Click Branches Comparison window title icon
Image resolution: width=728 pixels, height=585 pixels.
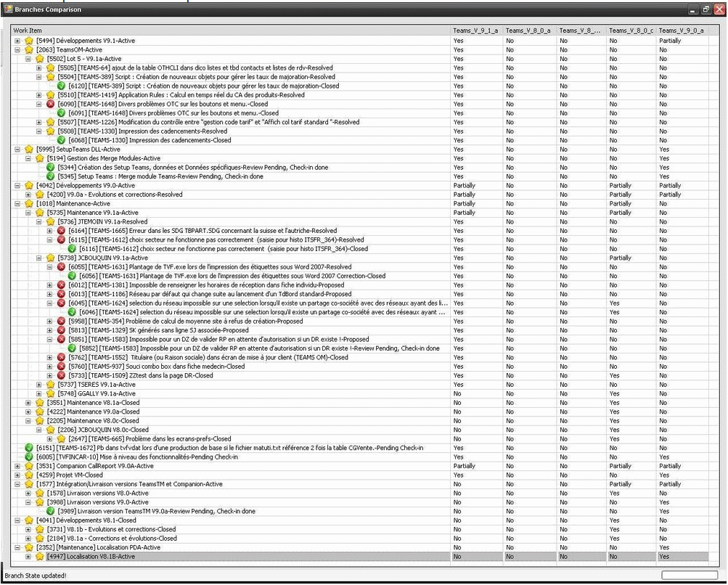click(x=8, y=9)
